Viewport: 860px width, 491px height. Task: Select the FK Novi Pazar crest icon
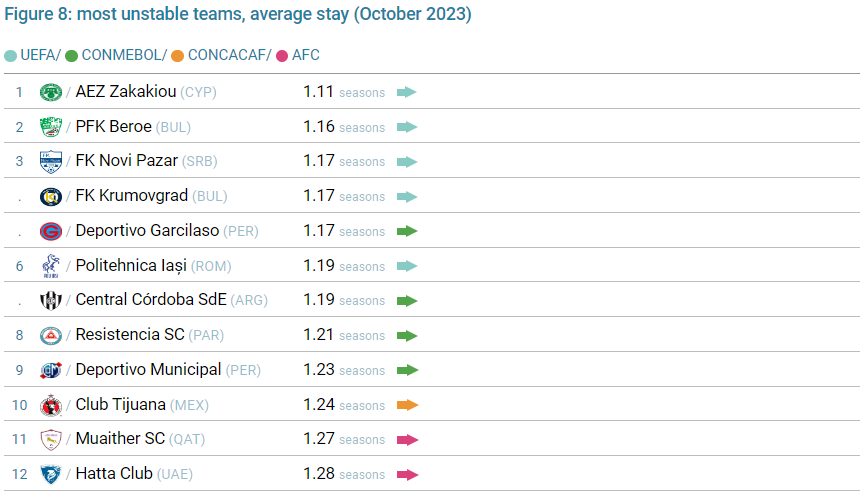tap(50, 161)
